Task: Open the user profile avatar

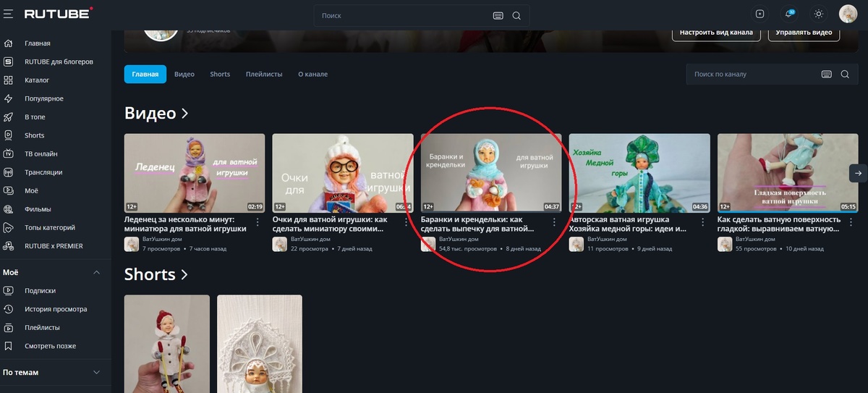Action: [x=848, y=14]
